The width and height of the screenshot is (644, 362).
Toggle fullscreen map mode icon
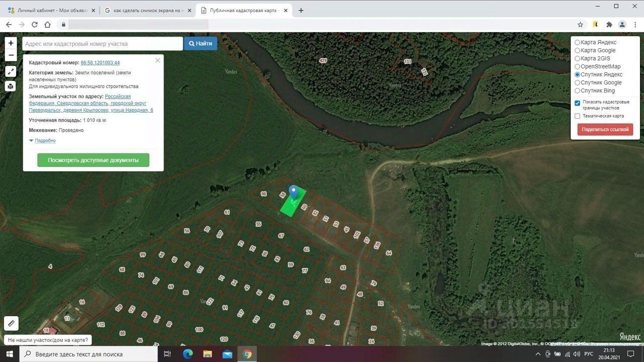pos(11,71)
